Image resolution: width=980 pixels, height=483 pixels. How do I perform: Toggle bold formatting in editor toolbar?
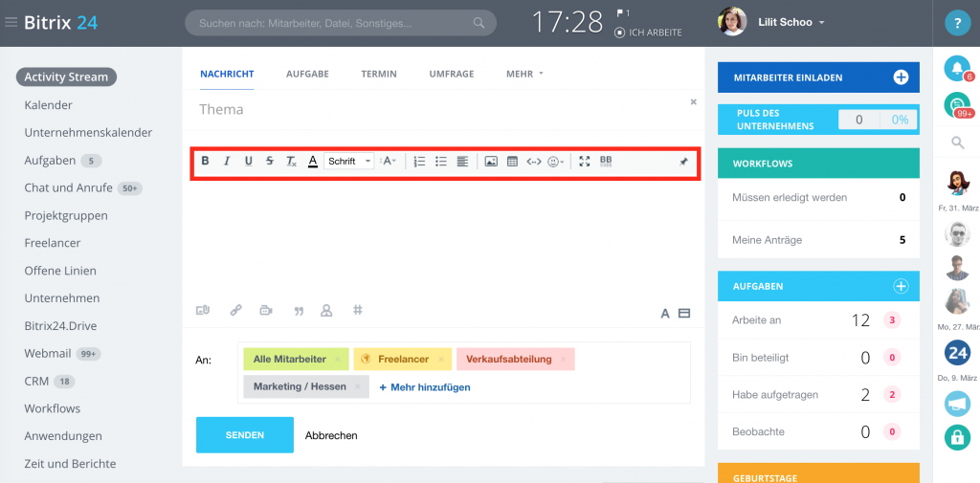(205, 162)
